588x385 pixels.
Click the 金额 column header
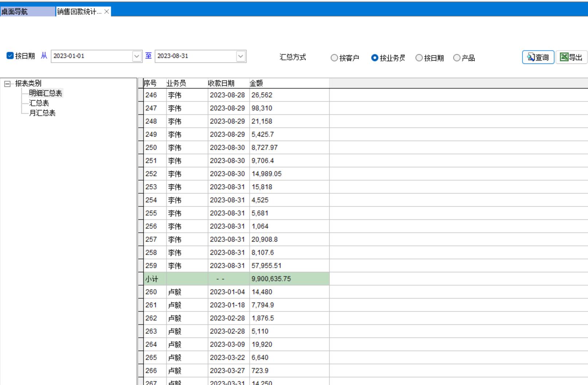[x=256, y=83]
